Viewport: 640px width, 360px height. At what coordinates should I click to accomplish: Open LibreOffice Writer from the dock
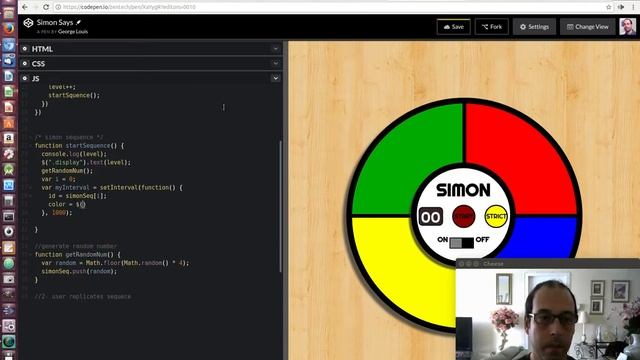[9, 76]
